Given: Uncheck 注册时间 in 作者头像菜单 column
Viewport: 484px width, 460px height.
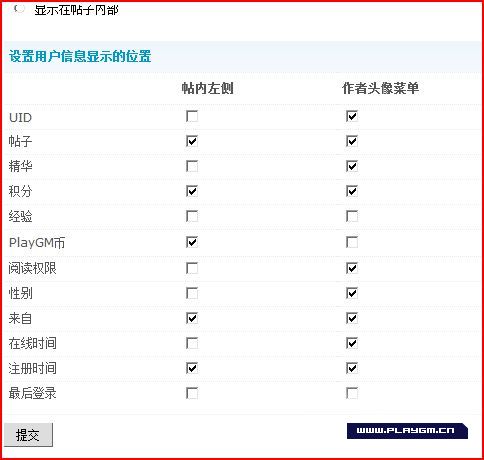Looking at the screenshot, I should click(352, 368).
